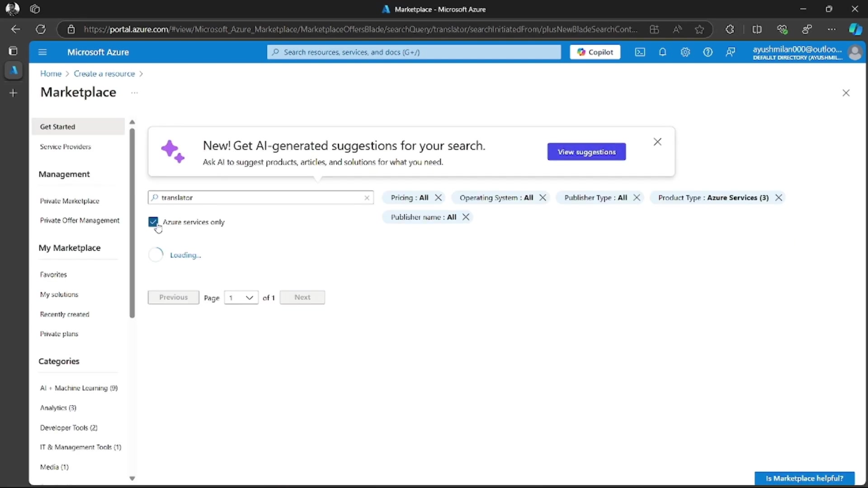The image size is (868, 488).
Task: Open Cloud Shell terminal in Azure header
Action: coord(640,52)
